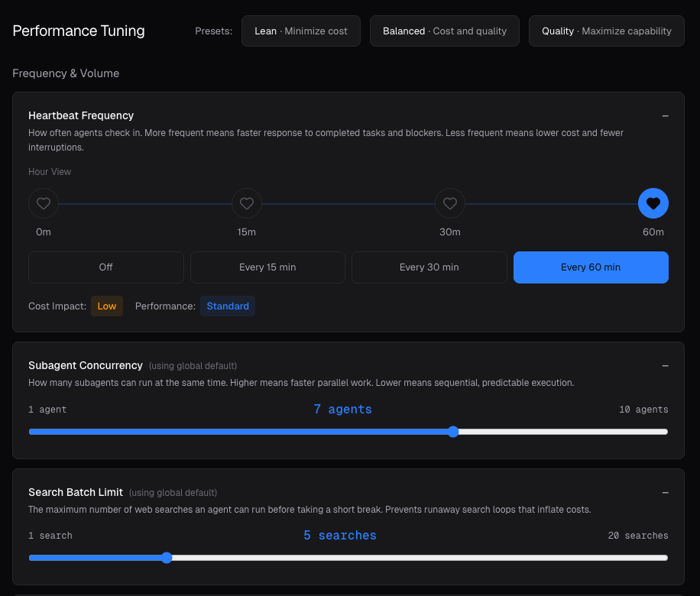Apply the Quality preset

[606, 31]
